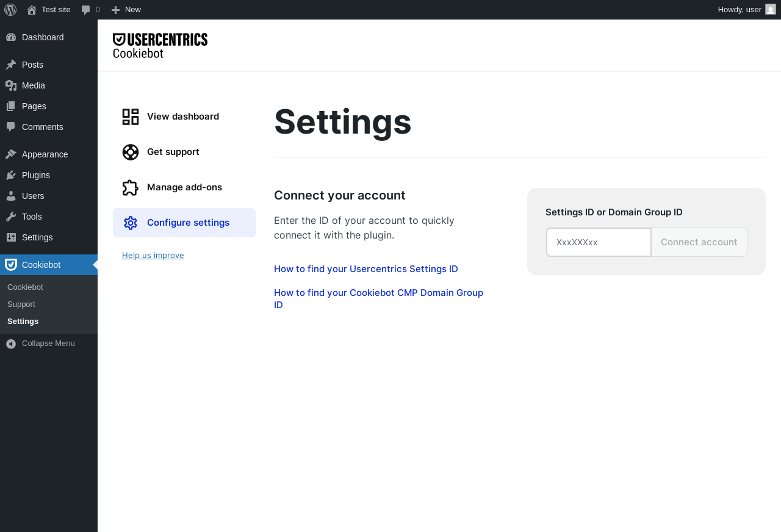Click the Test site text in the admin bar

56,10
